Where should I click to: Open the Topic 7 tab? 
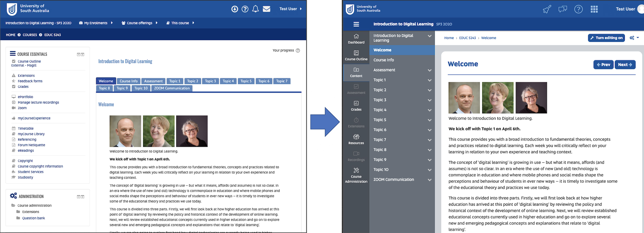(282, 81)
